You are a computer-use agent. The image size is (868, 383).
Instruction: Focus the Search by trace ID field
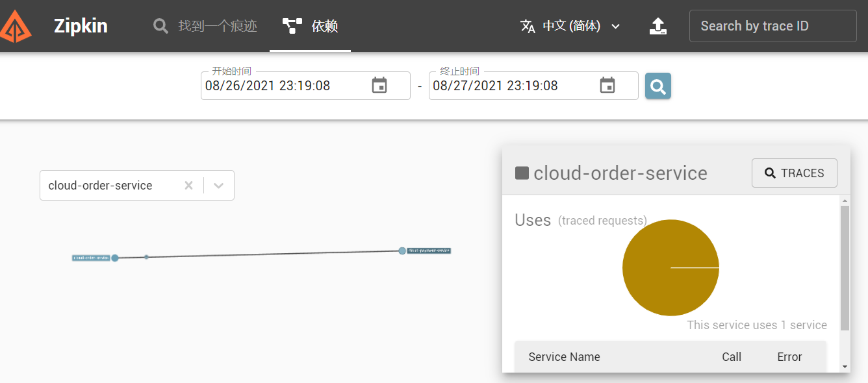pos(772,26)
